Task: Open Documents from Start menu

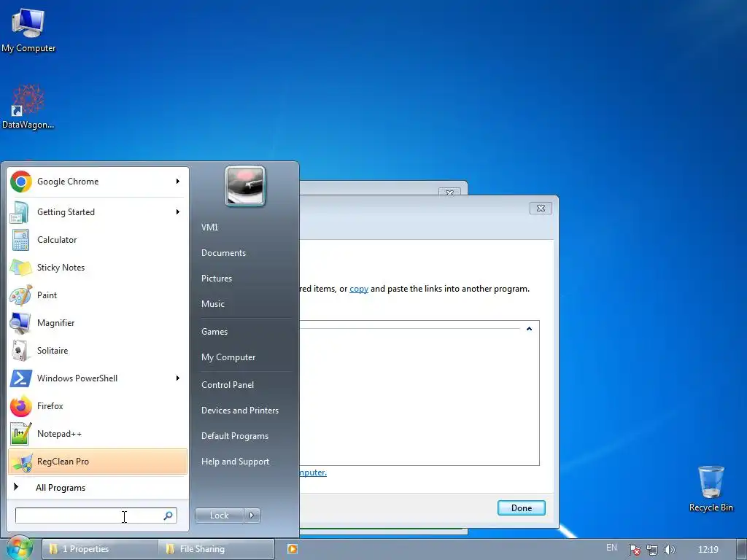Action: coord(223,253)
